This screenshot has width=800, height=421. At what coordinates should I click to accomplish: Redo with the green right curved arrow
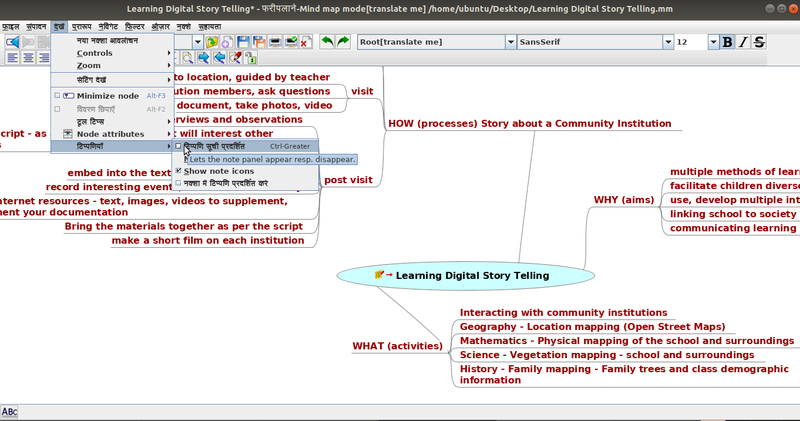coord(343,42)
